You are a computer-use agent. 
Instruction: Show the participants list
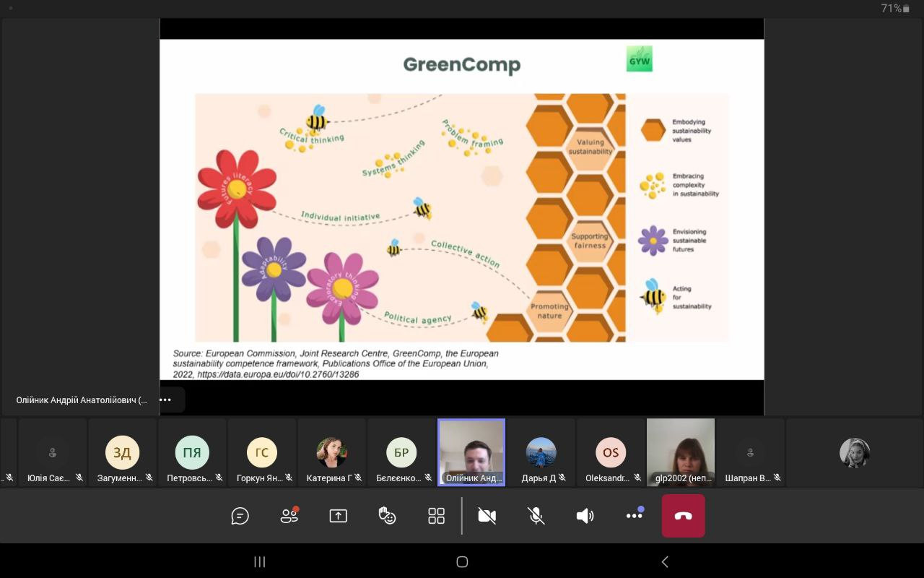[x=289, y=516]
